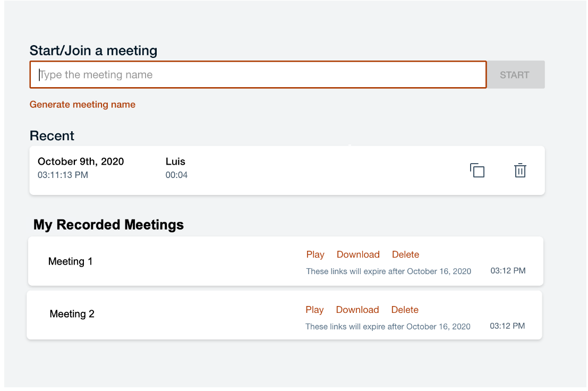Click the October 9th, 2020 date entry
The image size is (588, 391).
[x=81, y=161]
